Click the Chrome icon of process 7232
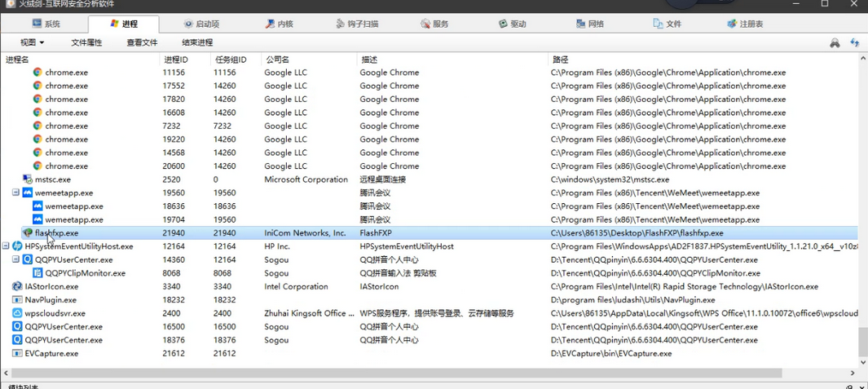 (x=37, y=126)
